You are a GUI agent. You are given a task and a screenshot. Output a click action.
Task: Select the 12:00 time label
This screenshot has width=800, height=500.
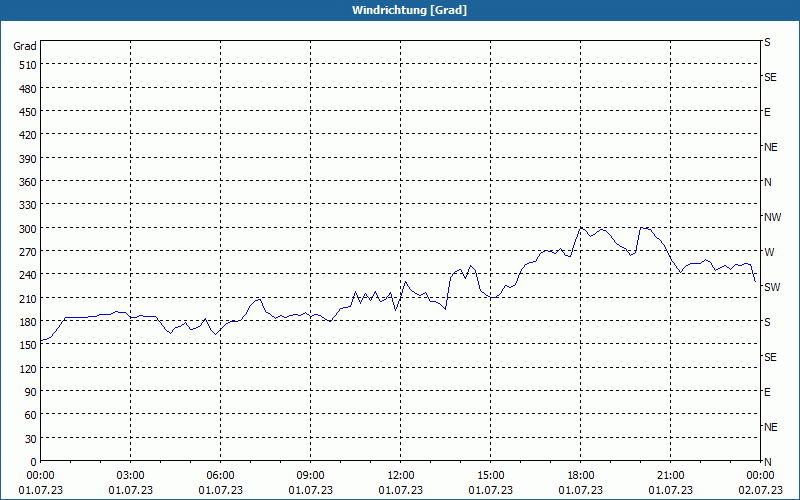click(401, 476)
